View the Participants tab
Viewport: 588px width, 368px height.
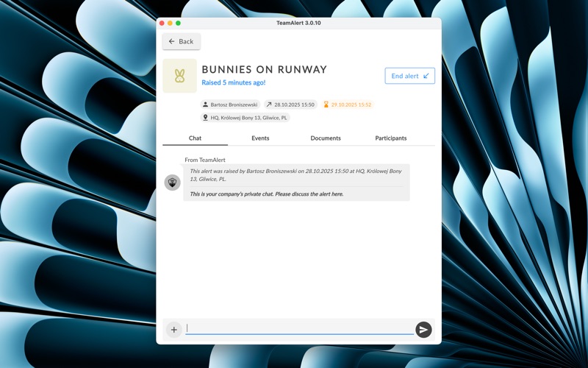point(391,138)
